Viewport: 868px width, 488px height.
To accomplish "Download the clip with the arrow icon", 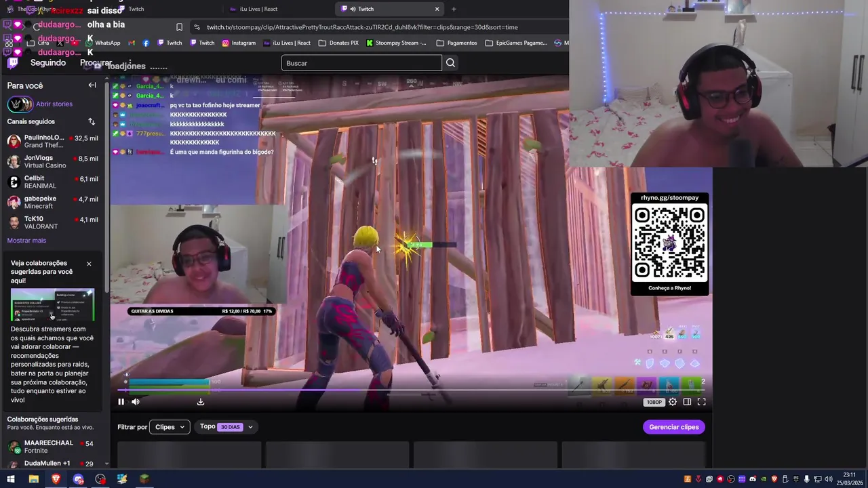I will [x=201, y=402].
